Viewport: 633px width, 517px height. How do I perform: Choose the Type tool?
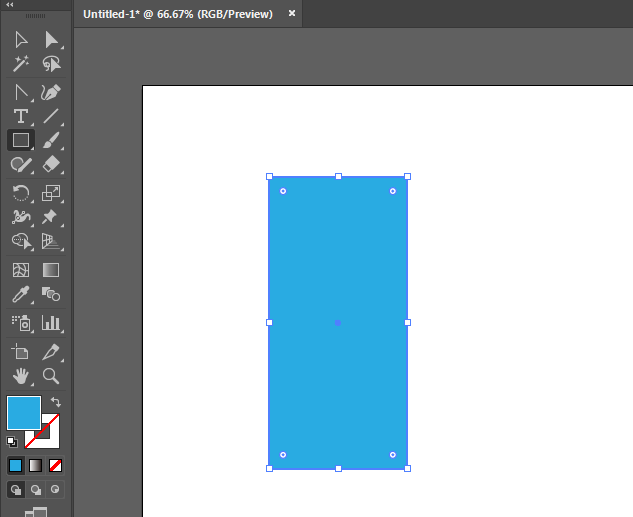[x=20, y=116]
